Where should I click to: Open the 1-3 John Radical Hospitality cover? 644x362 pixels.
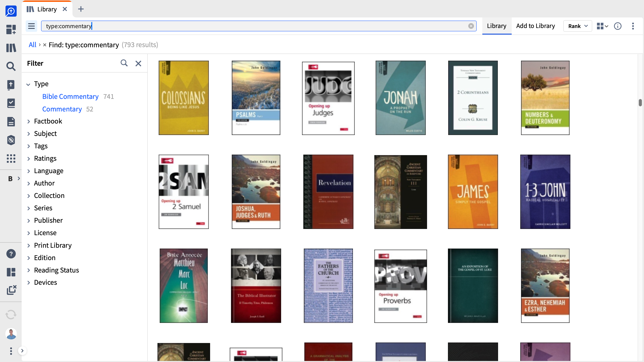(x=545, y=192)
